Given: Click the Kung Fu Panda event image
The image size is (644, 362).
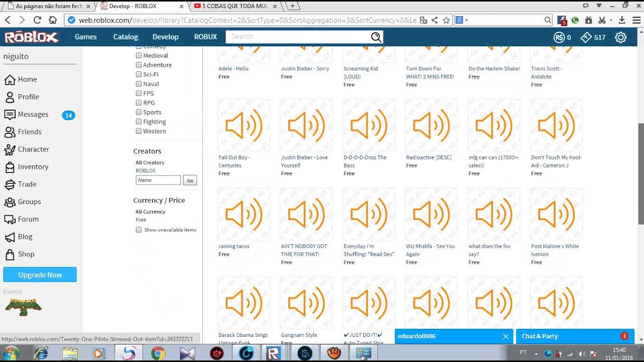Looking at the screenshot, I should coord(23,307).
